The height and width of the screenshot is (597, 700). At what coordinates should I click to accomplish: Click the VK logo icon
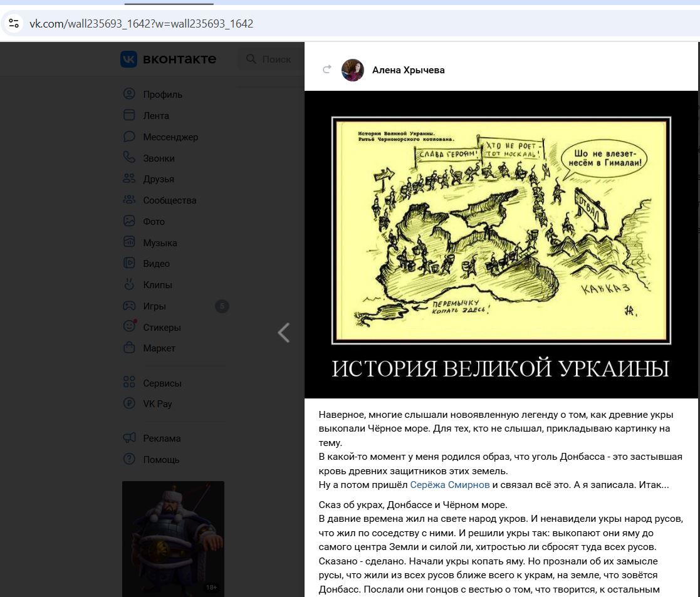(x=128, y=59)
